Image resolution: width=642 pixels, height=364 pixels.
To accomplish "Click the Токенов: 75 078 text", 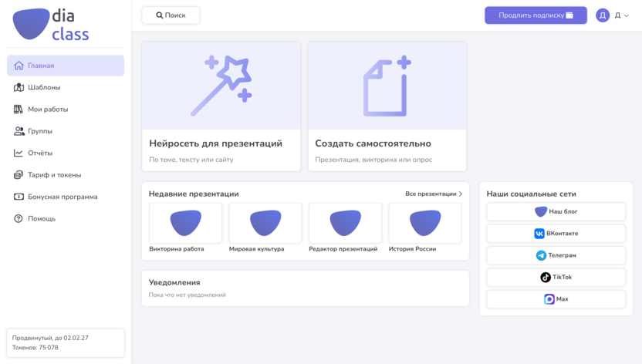I will click(35, 348).
